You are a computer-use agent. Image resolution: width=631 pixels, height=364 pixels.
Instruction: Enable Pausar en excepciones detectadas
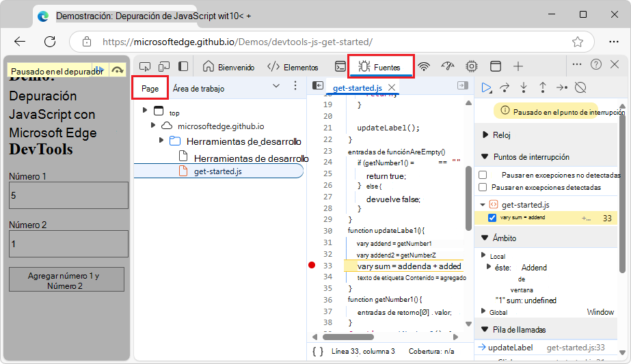point(483,187)
